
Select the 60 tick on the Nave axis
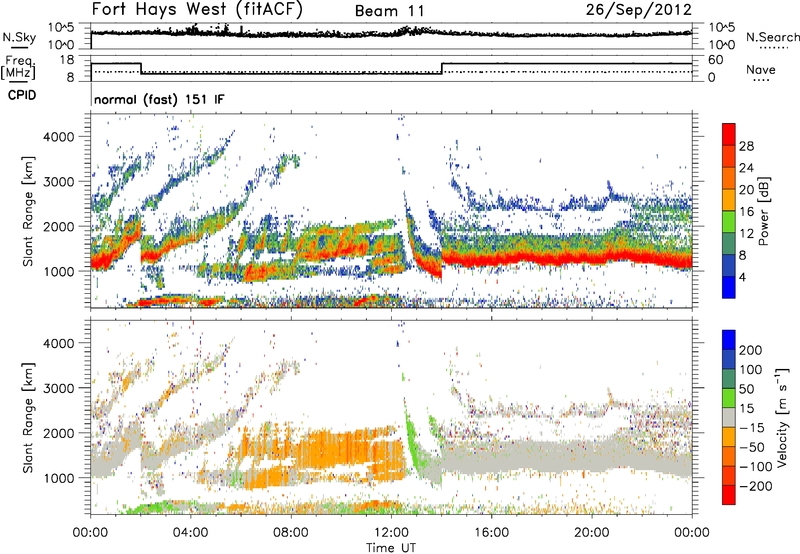coord(716,60)
